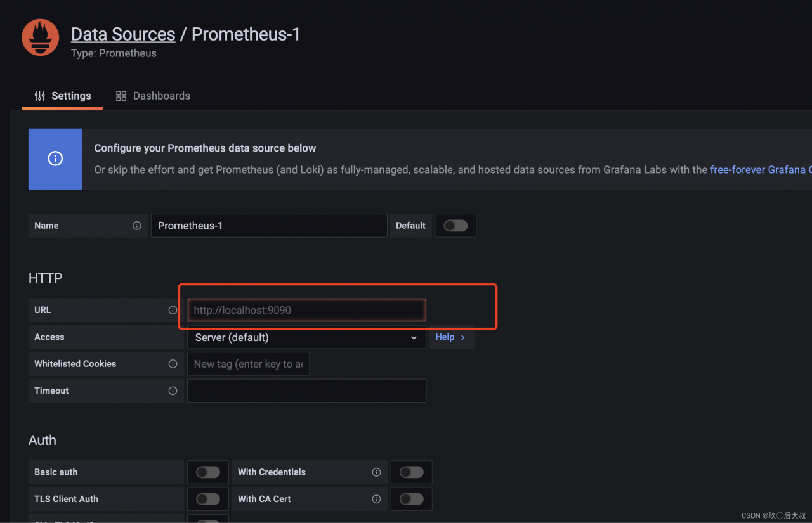Expand the Access Help section
812x523 pixels.
pyautogui.click(x=452, y=337)
